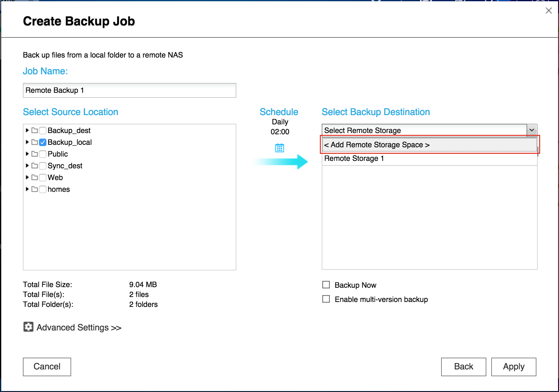Click the Public folder icon

coord(35,154)
